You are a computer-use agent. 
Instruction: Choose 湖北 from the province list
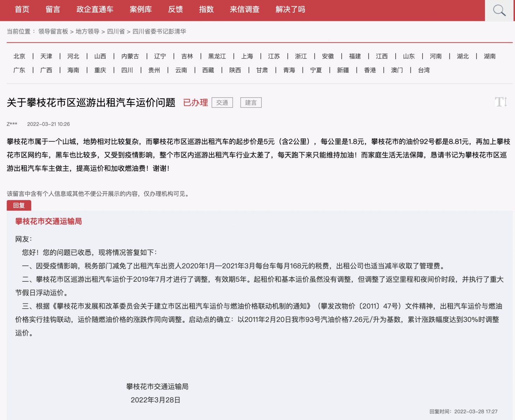463,56
